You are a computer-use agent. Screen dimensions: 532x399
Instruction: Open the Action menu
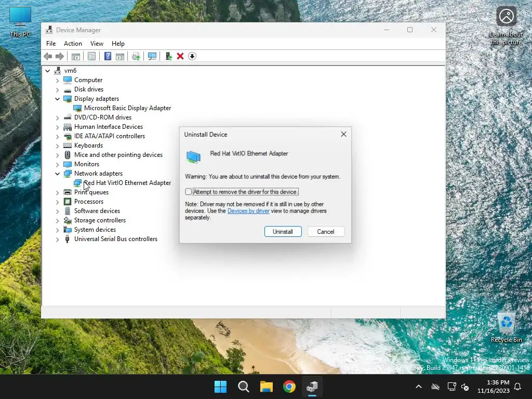[x=73, y=44]
